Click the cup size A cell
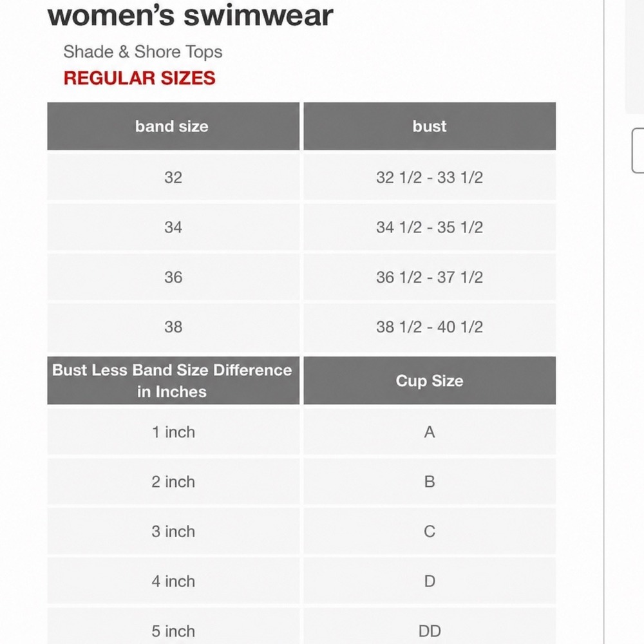The image size is (644, 644). coord(429,431)
